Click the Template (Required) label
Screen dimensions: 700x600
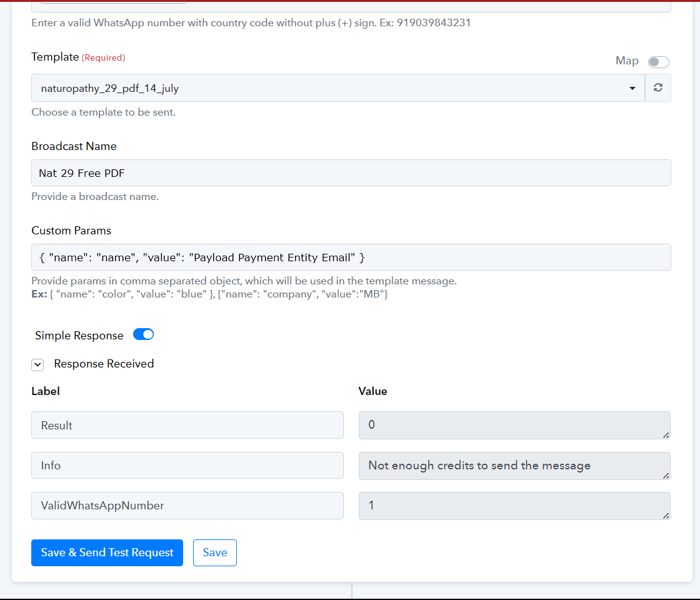[78, 57]
